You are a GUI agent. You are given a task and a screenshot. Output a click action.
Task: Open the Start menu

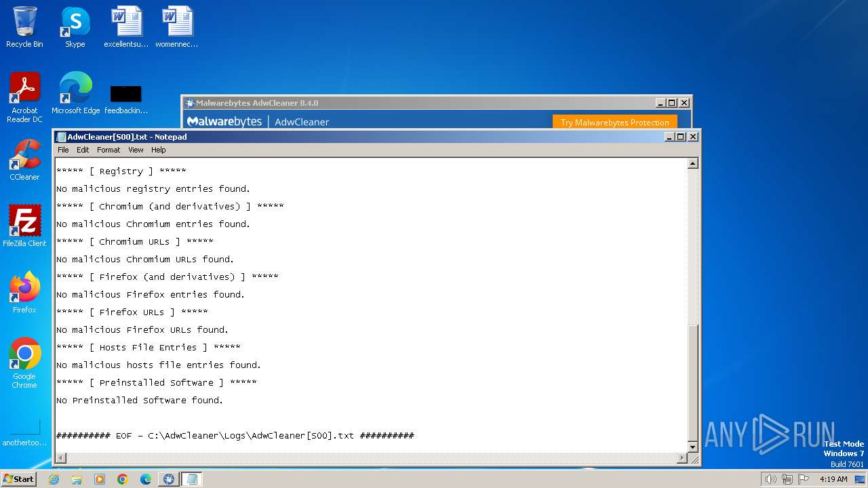[19, 479]
